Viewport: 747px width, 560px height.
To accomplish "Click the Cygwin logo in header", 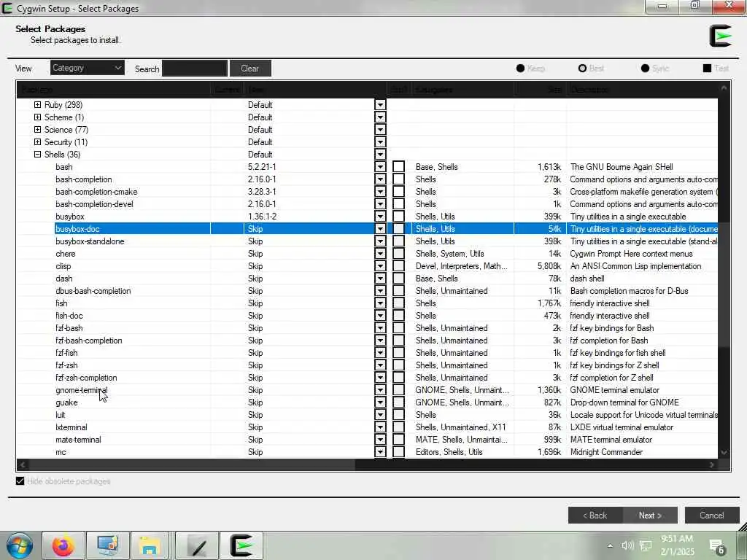I will [x=720, y=36].
